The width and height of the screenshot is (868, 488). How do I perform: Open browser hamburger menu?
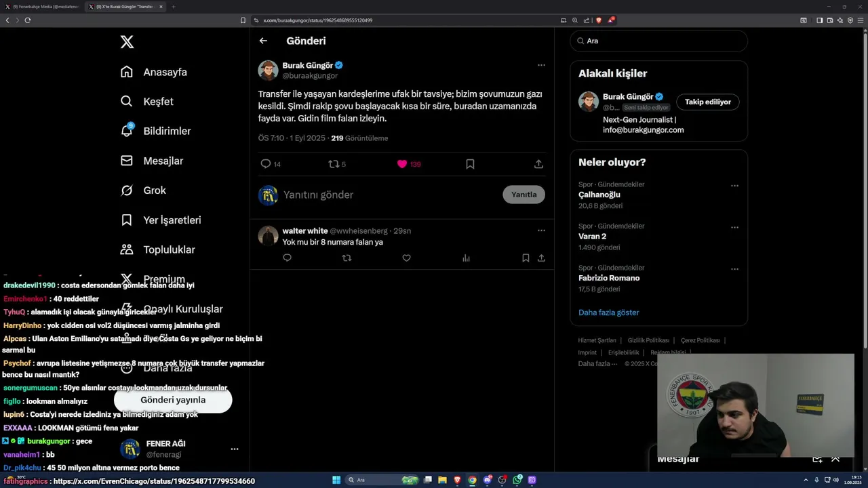pyautogui.click(x=861, y=20)
